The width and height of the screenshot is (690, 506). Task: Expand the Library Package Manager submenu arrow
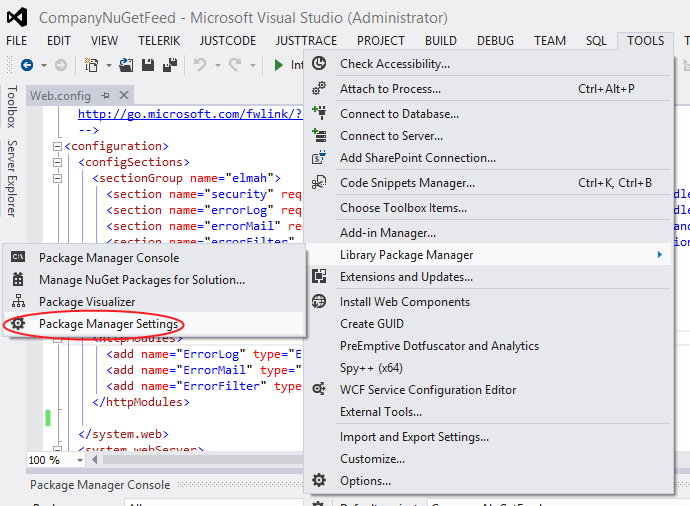point(659,255)
